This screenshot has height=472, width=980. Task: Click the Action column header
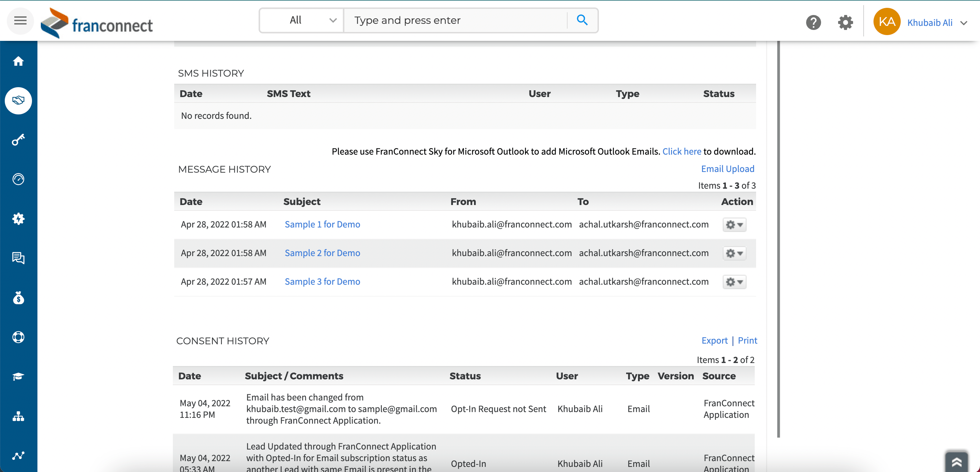(737, 201)
